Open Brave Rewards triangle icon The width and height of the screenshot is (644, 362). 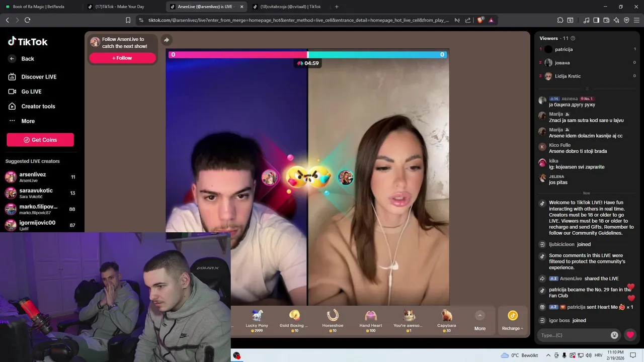pos(491,20)
